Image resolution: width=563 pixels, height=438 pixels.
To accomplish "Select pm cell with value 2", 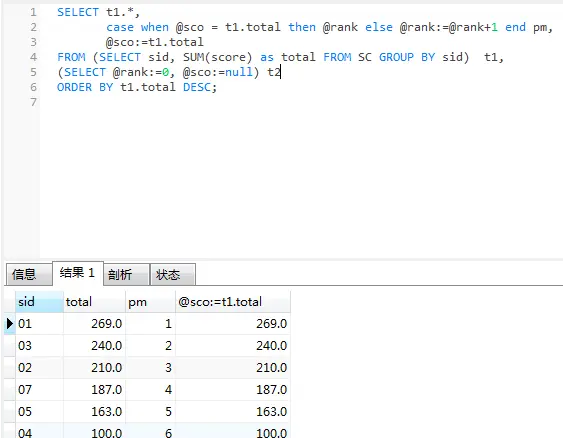I will (150, 346).
